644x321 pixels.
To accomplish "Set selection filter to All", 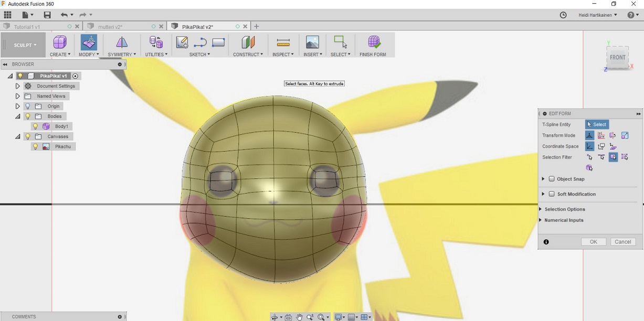I will [x=625, y=157].
